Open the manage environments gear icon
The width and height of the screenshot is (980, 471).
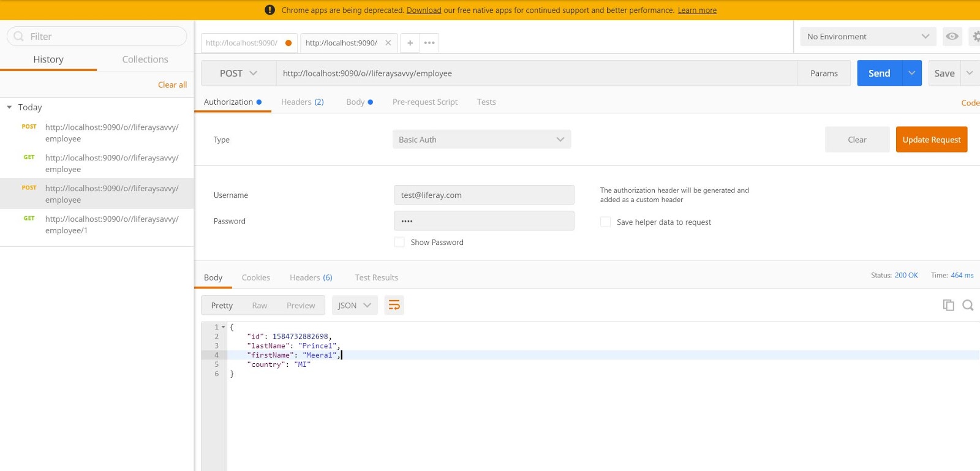click(976, 37)
